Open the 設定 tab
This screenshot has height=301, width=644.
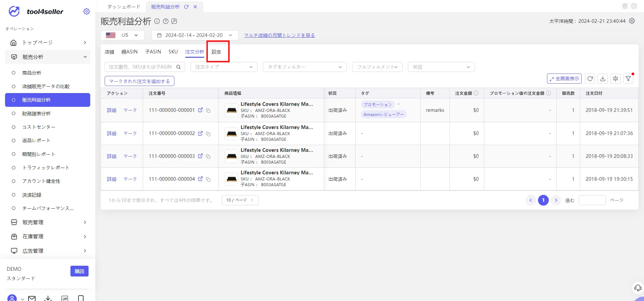(216, 52)
